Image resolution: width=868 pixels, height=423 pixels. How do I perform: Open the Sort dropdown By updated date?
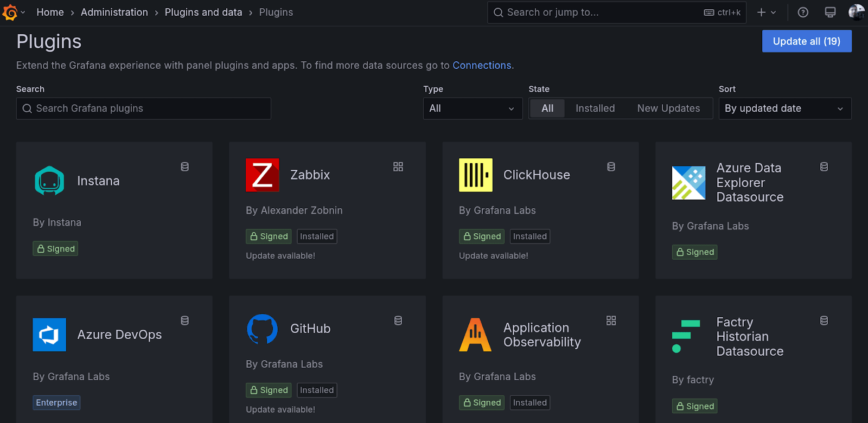click(x=785, y=108)
